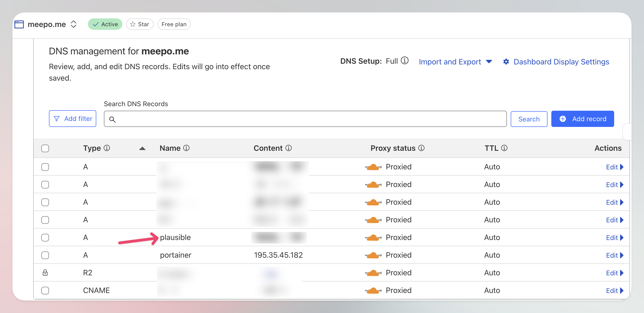Click the plausible record name
Screen dimensions: 644x313
pyautogui.click(x=175, y=237)
